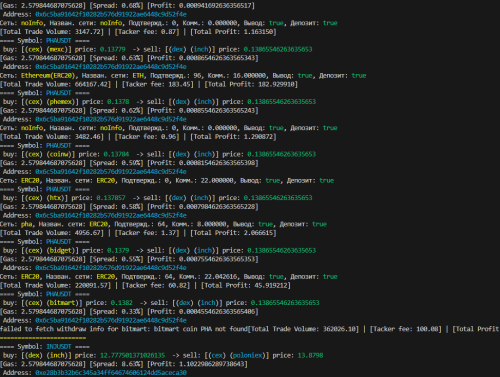Click the mexc exchange name

(x=57, y=49)
